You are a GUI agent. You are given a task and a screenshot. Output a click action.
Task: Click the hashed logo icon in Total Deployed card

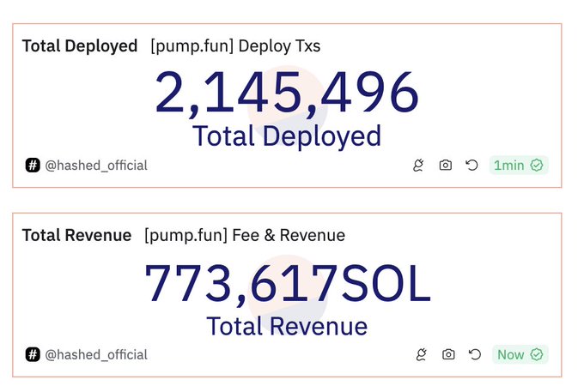[x=33, y=166]
